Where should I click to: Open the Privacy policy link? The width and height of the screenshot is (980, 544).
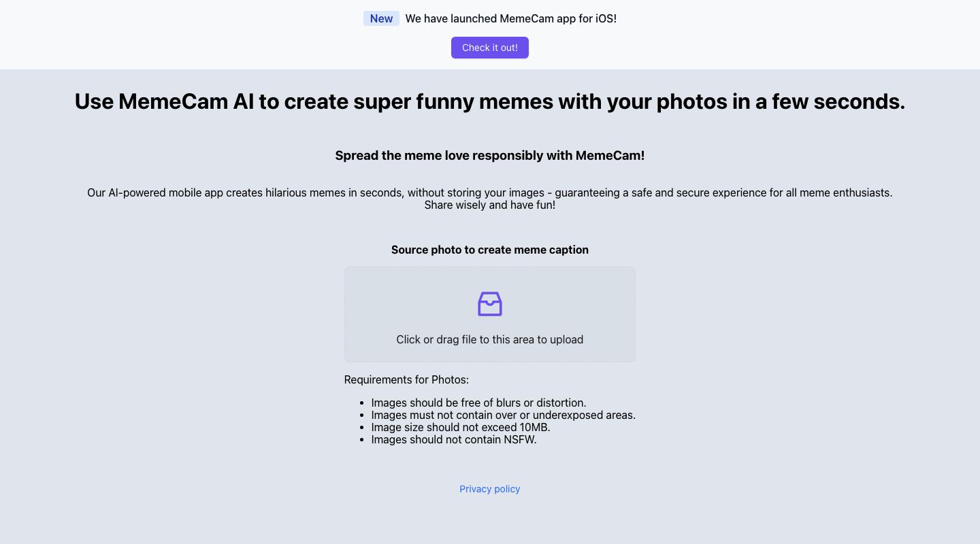489,489
